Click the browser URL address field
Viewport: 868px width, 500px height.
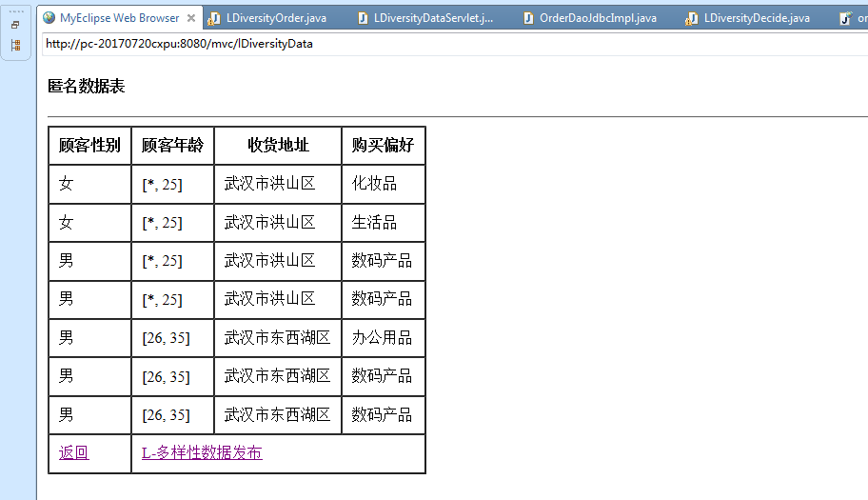coord(454,44)
